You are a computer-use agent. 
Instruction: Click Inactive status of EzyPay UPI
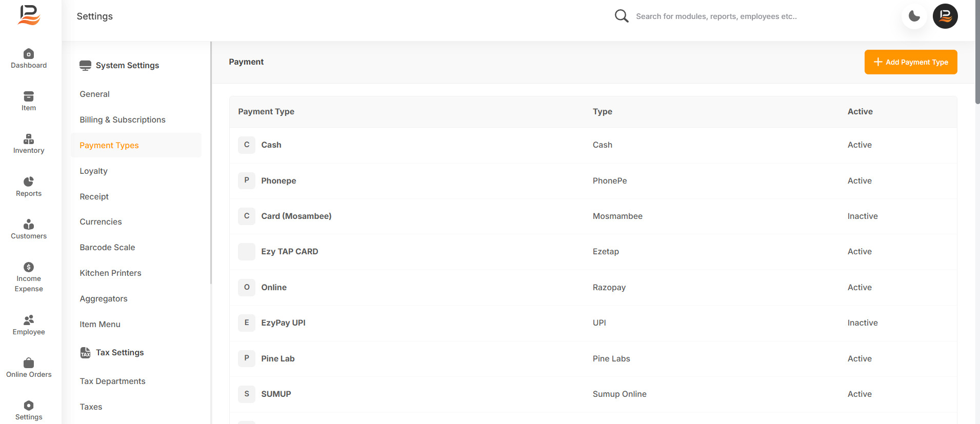coord(863,323)
